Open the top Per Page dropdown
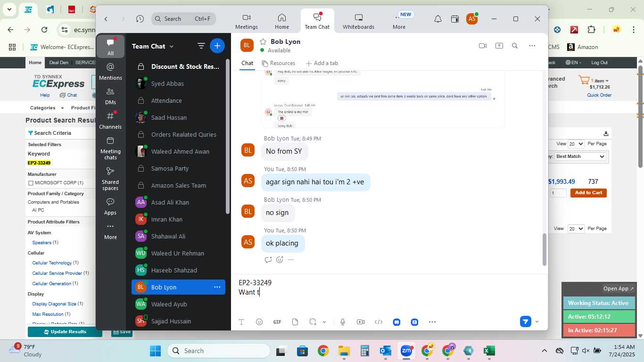644x362 pixels. click(x=576, y=144)
